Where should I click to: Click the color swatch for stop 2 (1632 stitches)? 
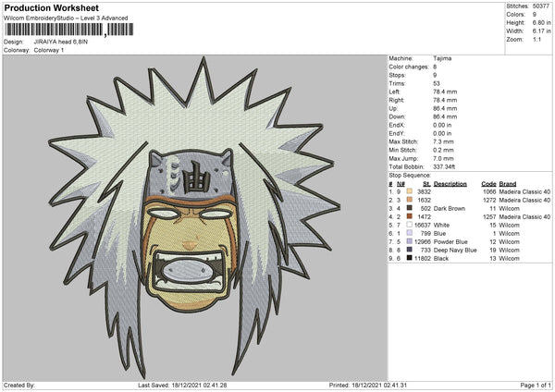coord(410,200)
